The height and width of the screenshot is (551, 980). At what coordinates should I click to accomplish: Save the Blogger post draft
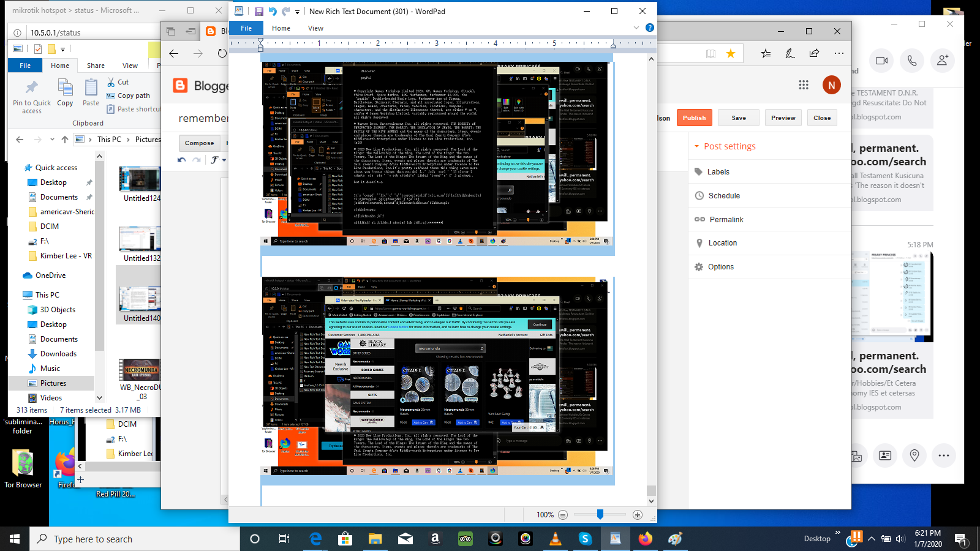pyautogui.click(x=739, y=118)
